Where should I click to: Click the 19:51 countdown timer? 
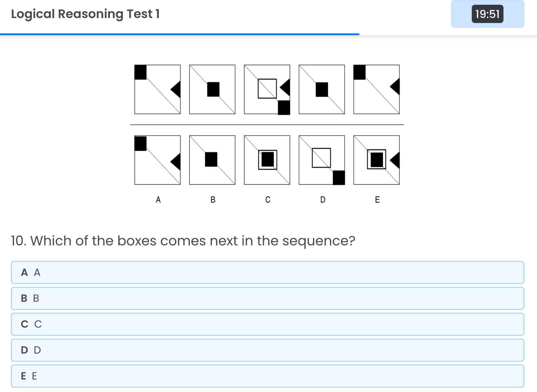[x=487, y=14]
